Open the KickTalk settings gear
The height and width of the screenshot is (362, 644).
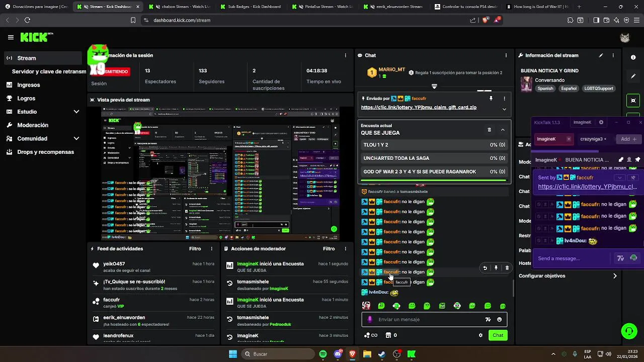coord(601,122)
